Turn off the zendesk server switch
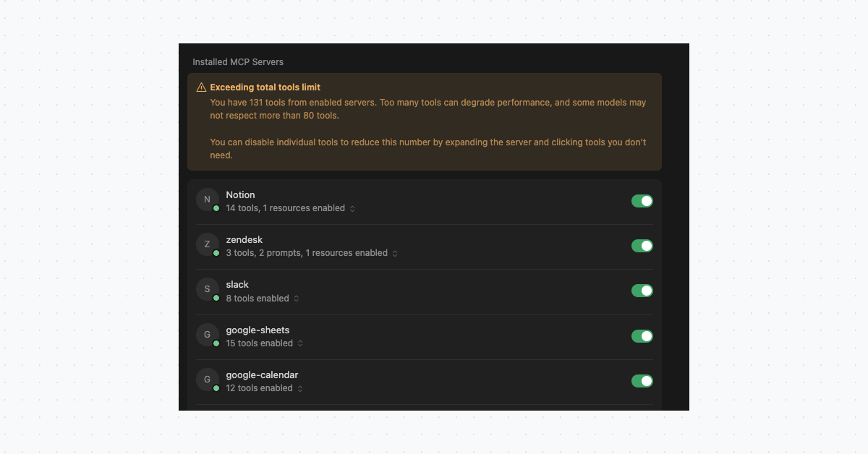 point(642,246)
